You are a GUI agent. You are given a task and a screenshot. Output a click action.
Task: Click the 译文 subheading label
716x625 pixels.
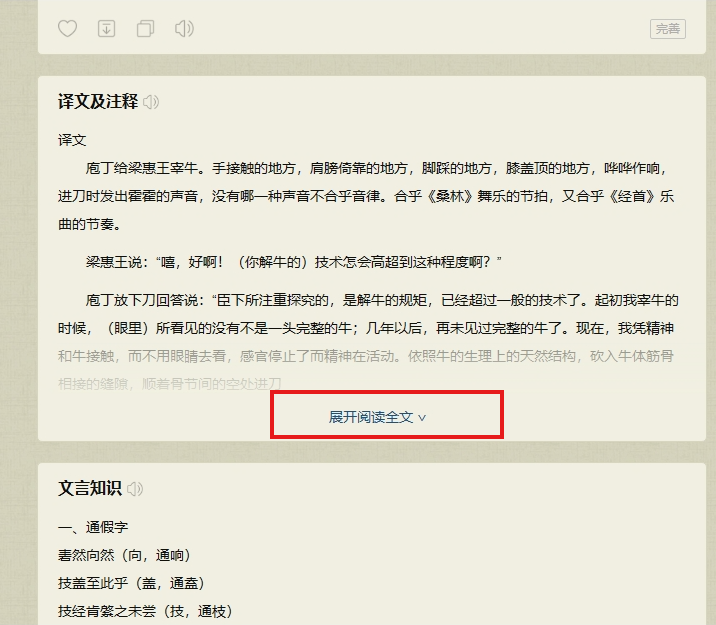[72, 140]
